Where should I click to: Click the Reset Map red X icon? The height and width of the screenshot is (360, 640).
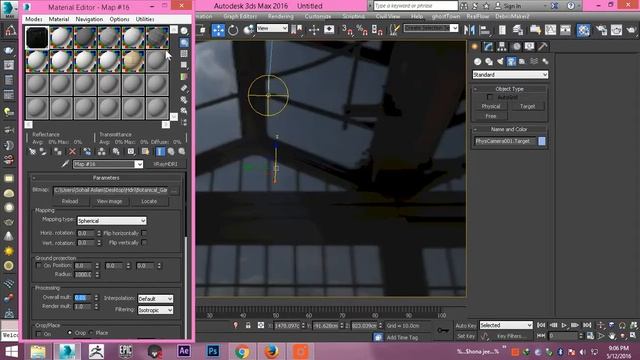72,151
